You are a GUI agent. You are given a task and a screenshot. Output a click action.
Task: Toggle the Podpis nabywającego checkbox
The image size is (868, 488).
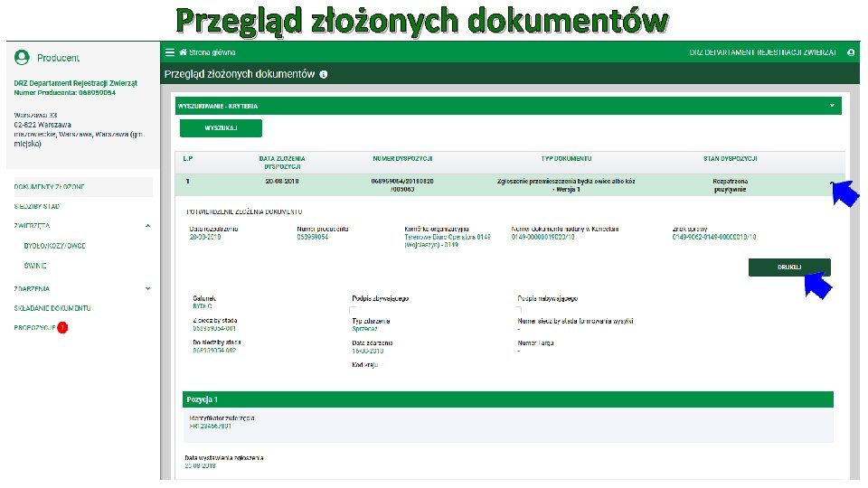click(518, 309)
